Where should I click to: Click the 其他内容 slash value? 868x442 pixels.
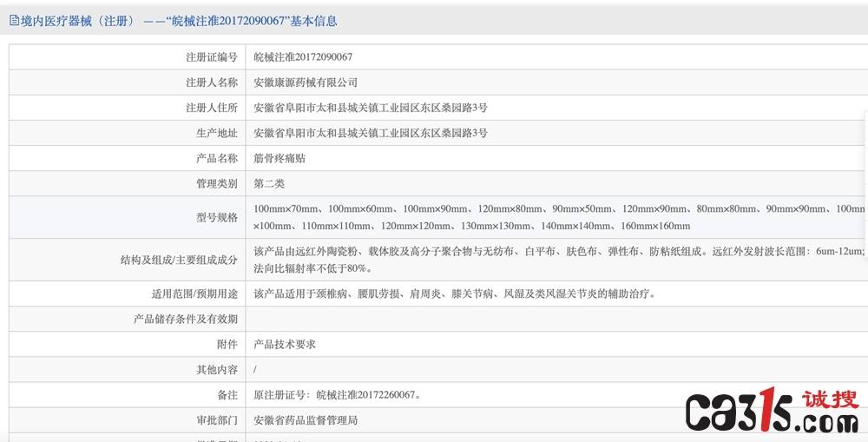(255, 370)
